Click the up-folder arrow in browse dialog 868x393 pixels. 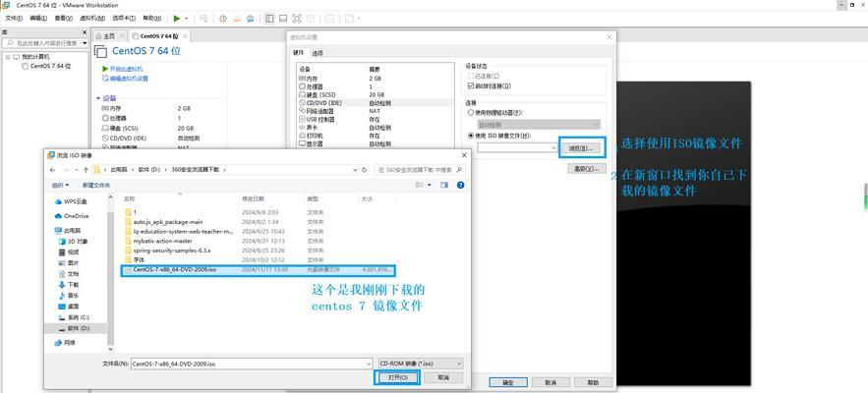(x=86, y=169)
